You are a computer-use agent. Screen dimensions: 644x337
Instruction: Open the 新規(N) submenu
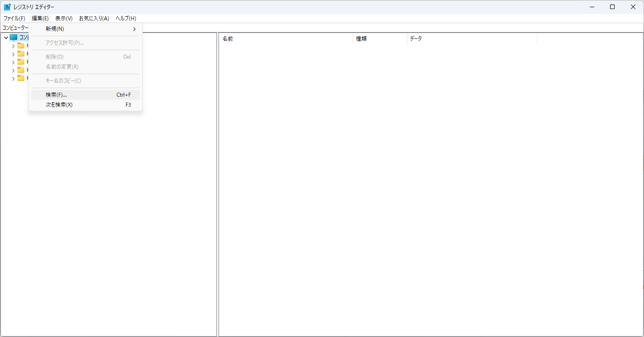85,29
